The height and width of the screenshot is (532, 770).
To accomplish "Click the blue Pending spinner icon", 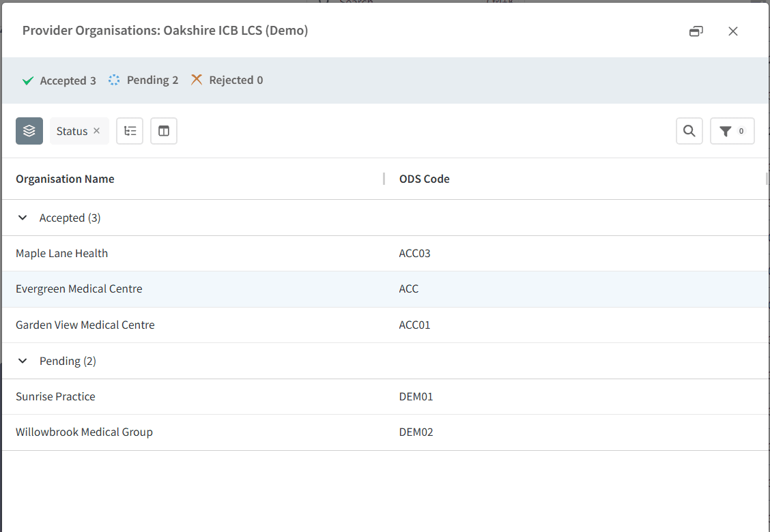I will coord(114,80).
